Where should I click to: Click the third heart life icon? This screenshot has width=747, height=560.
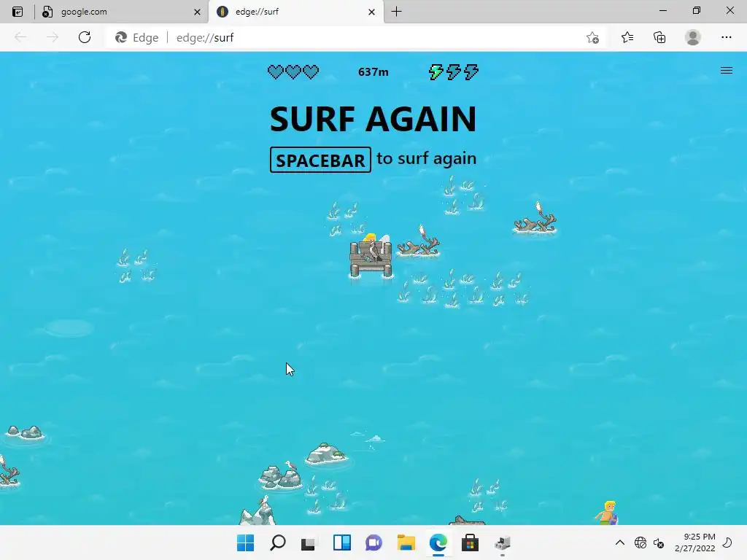(x=311, y=72)
